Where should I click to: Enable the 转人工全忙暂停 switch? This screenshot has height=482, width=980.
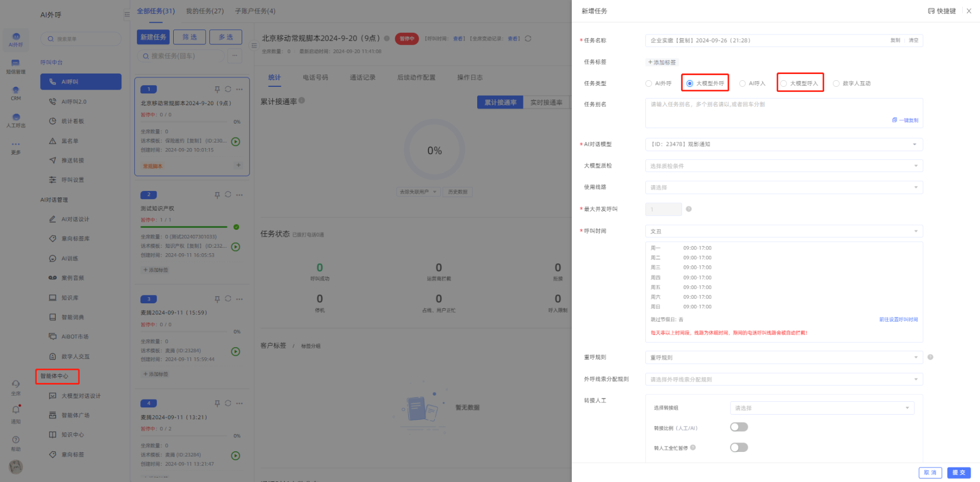(x=739, y=447)
